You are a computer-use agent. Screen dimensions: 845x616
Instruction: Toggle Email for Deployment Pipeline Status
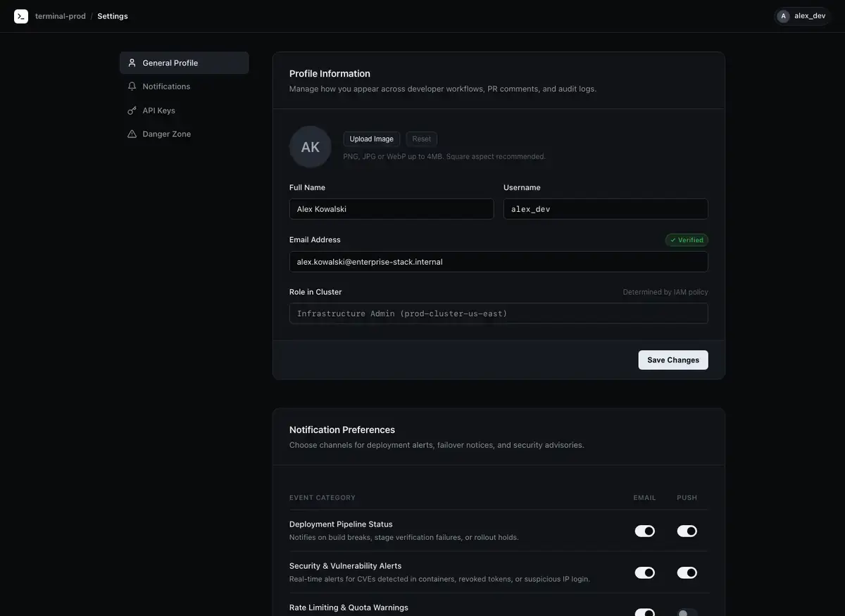pos(645,531)
